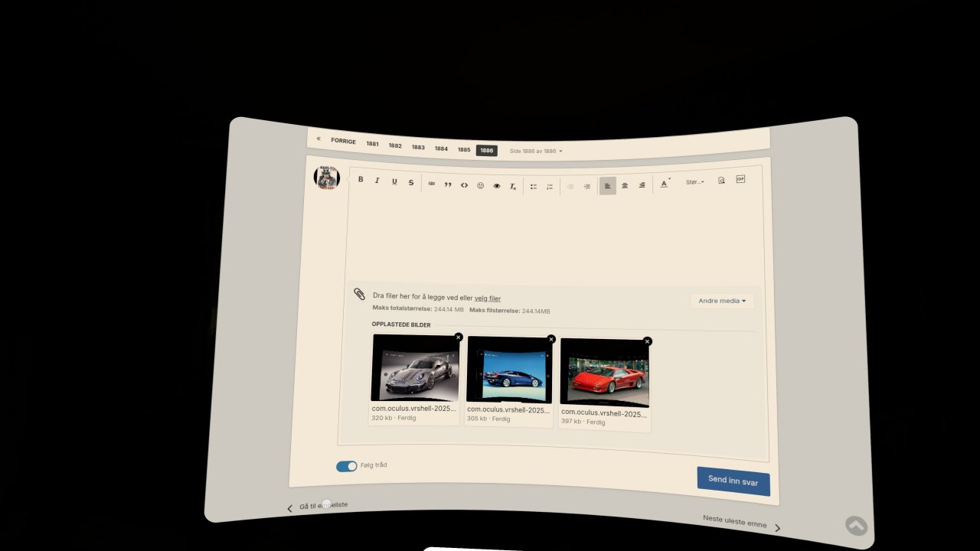The width and height of the screenshot is (980, 551).
Task: Toggle the spoiler eye icon
Action: pos(496,186)
